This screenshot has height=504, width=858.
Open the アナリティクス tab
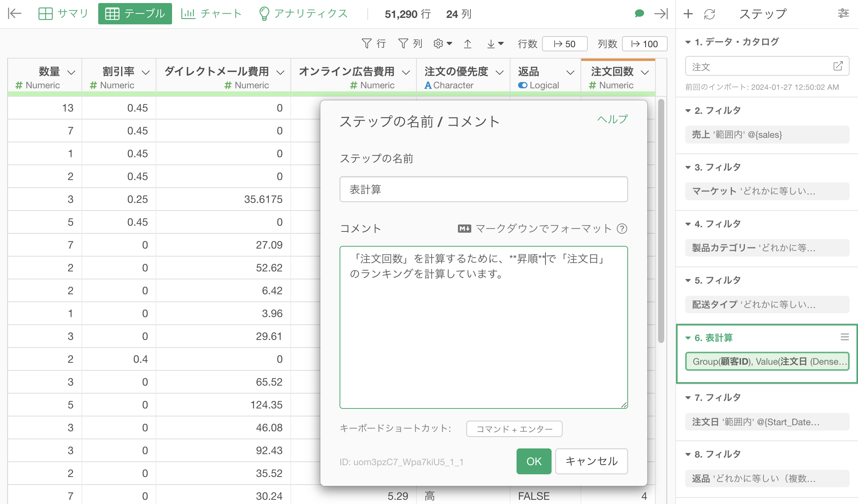[303, 14]
